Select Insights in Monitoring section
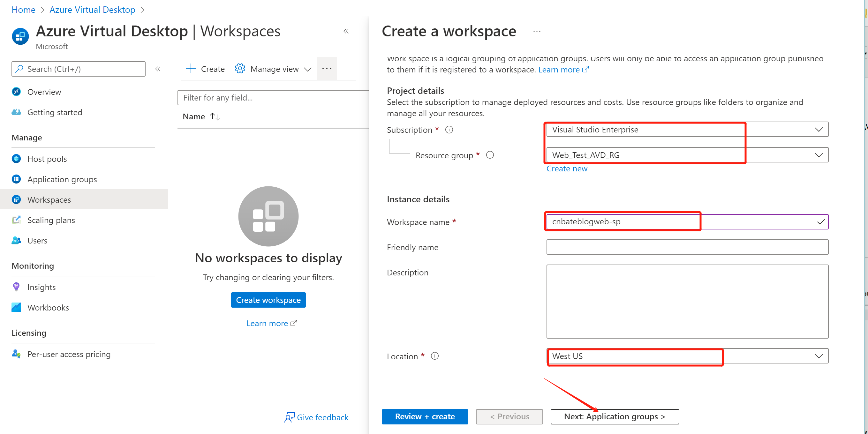This screenshot has height=434, width=868. pyautogui.click(x=42, y=287)
